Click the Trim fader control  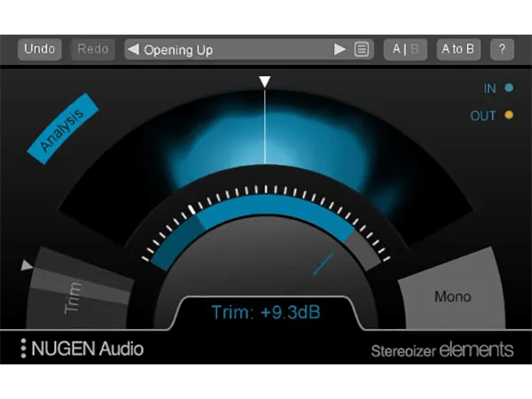coord(78,288)
